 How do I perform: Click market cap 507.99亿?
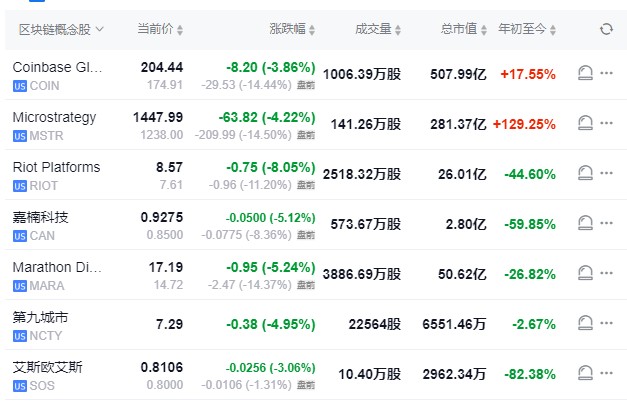tap(458, 74)
